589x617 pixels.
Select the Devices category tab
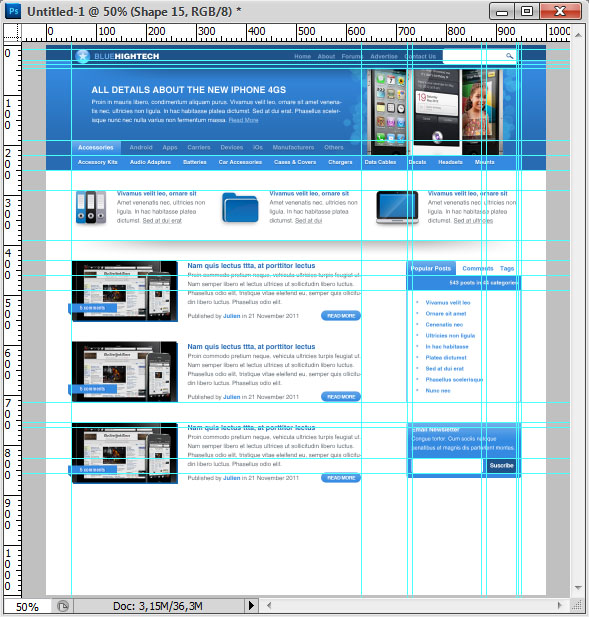pos(232,148)
